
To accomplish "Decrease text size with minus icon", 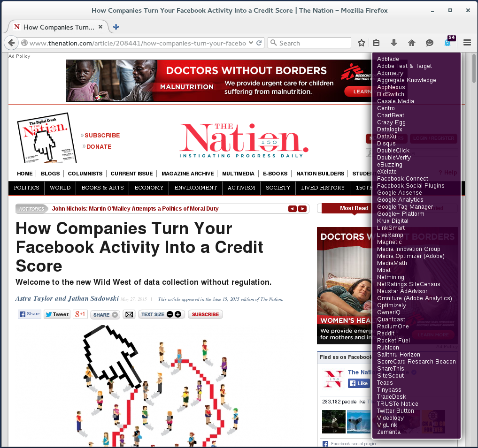I will click(170, 314).
